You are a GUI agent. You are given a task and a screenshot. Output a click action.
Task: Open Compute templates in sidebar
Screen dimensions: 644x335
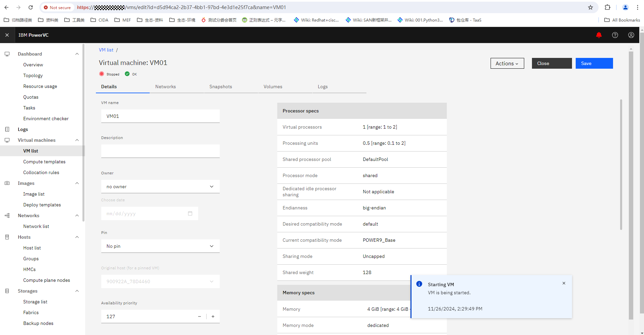pos(44,162)
